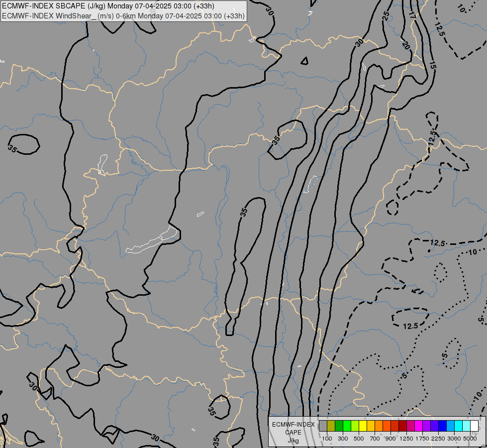Screen dimensions: 487x448
Task: Click the dark red legend swatch
Action: pos(403,426)
